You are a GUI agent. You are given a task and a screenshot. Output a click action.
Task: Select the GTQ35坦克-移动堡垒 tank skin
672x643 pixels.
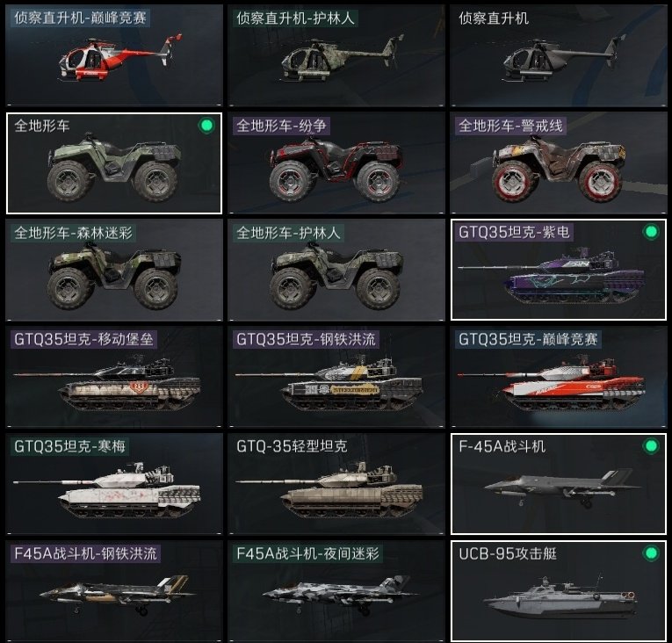click(x=114, y=377)
